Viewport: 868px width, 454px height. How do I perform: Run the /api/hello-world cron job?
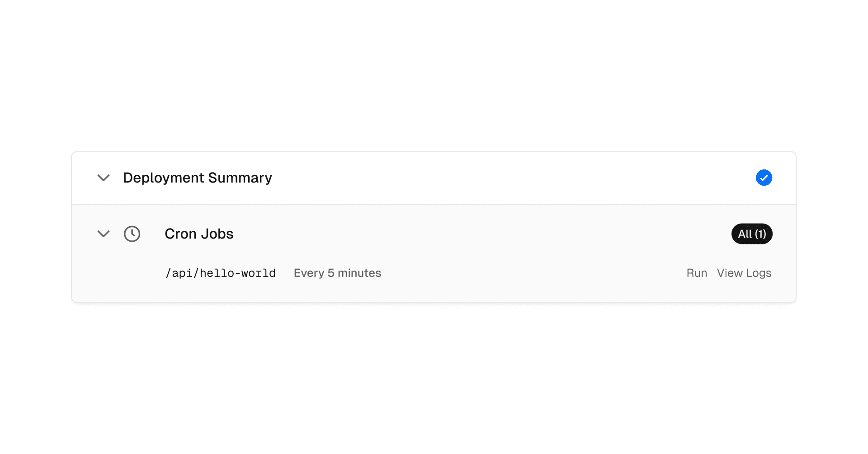[696, 273]
